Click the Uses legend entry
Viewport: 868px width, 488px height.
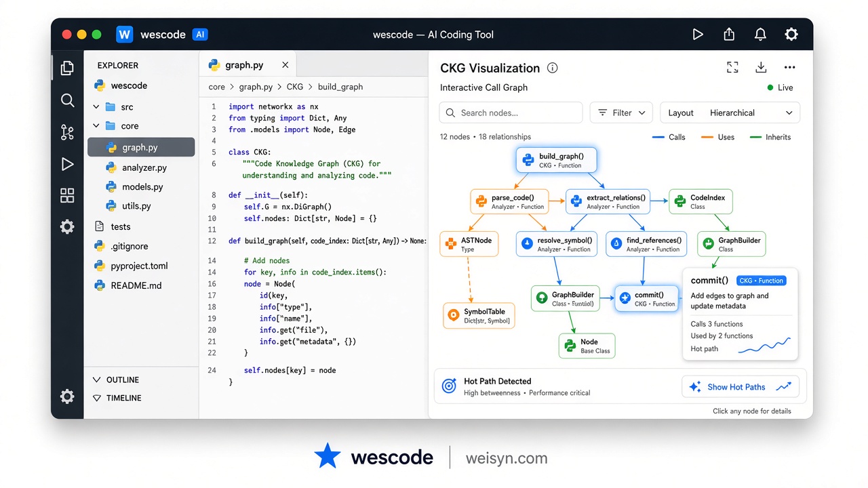718,137
